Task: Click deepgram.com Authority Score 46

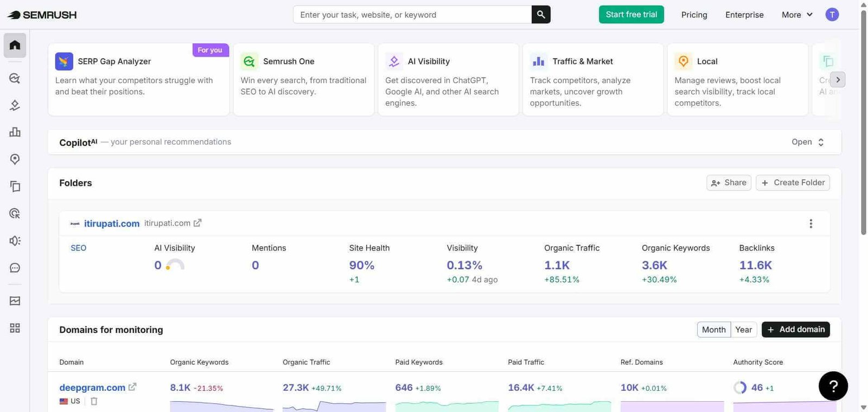Action: [x=757, y=388]
